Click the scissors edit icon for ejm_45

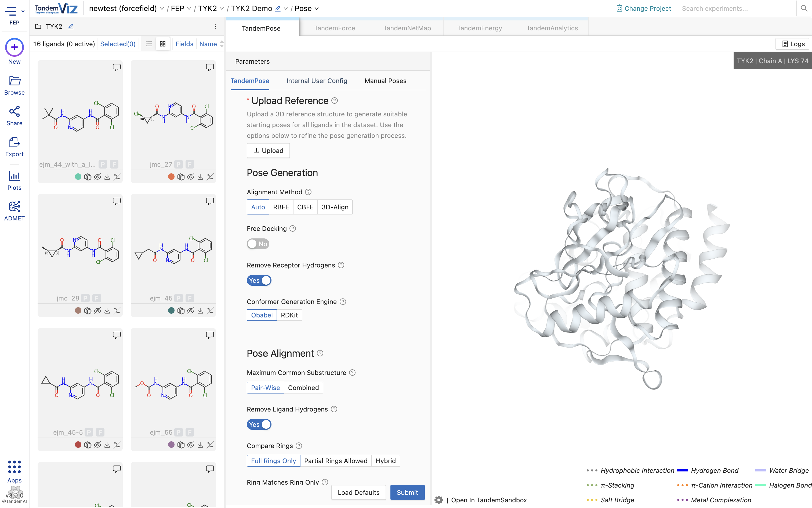(x=210, y=311)
